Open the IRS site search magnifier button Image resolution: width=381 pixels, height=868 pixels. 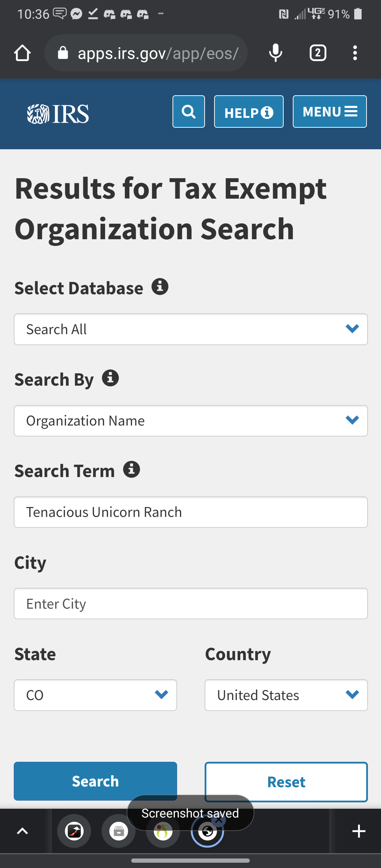pos(189,111)
